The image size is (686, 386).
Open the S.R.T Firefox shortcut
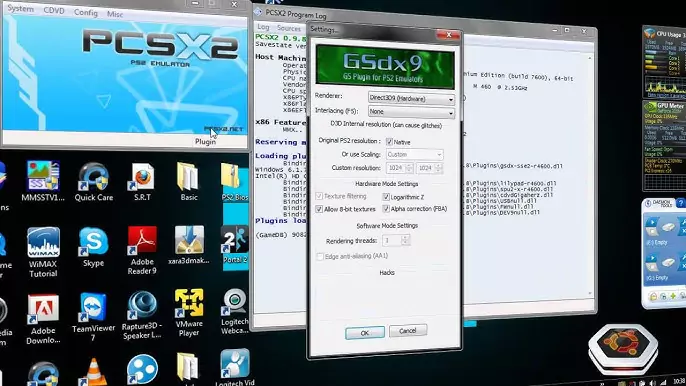click(142, 182)
